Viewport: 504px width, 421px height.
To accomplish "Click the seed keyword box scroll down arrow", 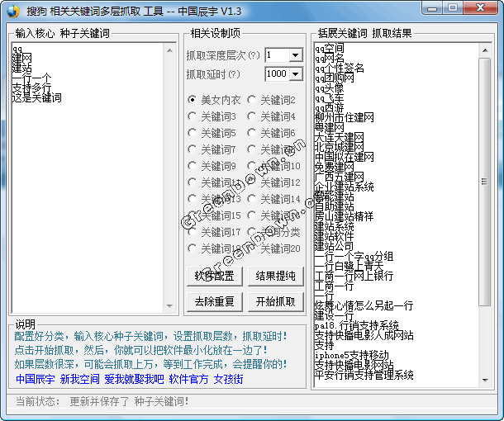I will (x=169, y=306).
